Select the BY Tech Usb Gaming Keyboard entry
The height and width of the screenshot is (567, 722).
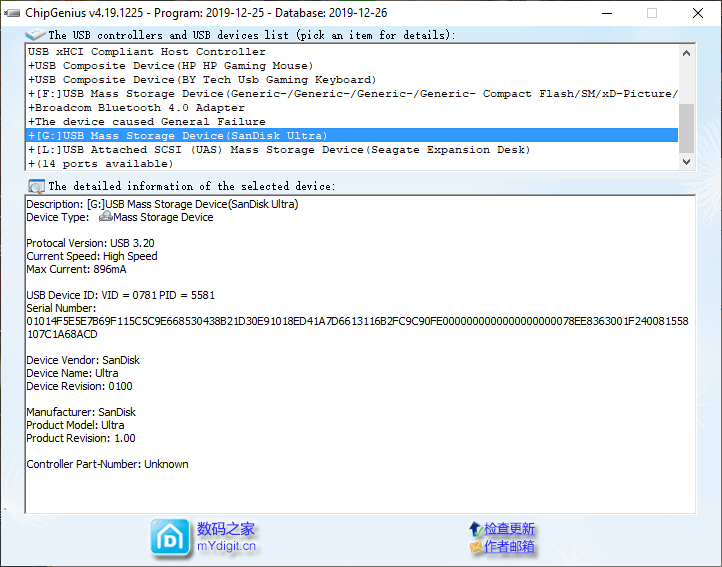tap(352, 80)
